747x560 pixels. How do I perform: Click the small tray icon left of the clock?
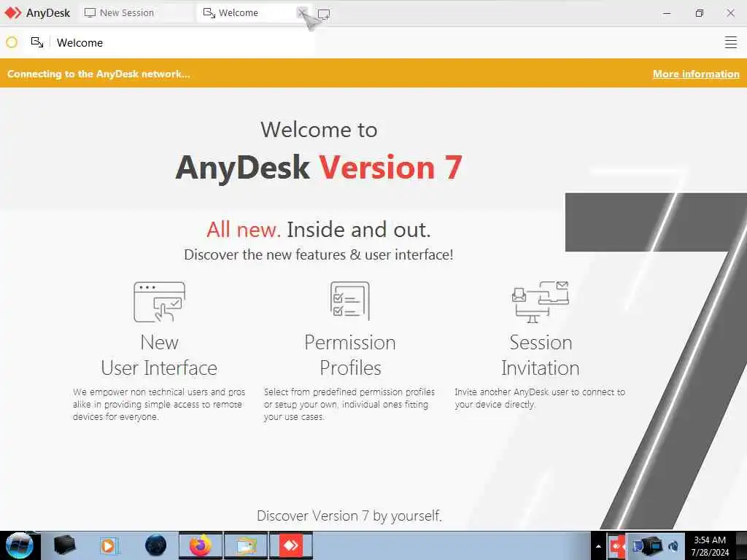pyautogui.click(x=673, y=546)
